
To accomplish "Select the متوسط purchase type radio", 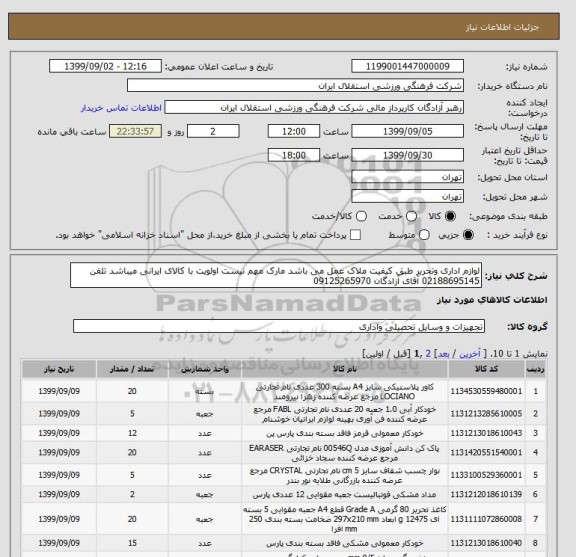I will [x=424, y=235].
